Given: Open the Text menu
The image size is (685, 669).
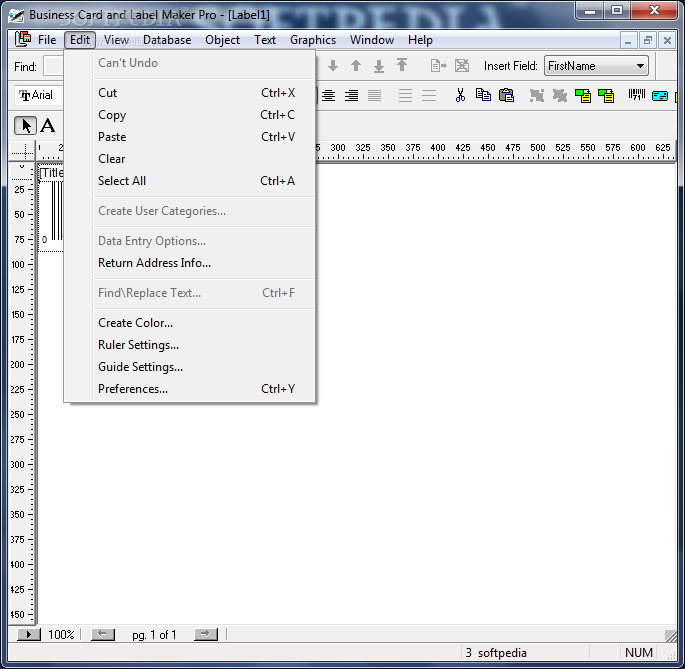Looking at the screenshot, I should pos(265,40).
